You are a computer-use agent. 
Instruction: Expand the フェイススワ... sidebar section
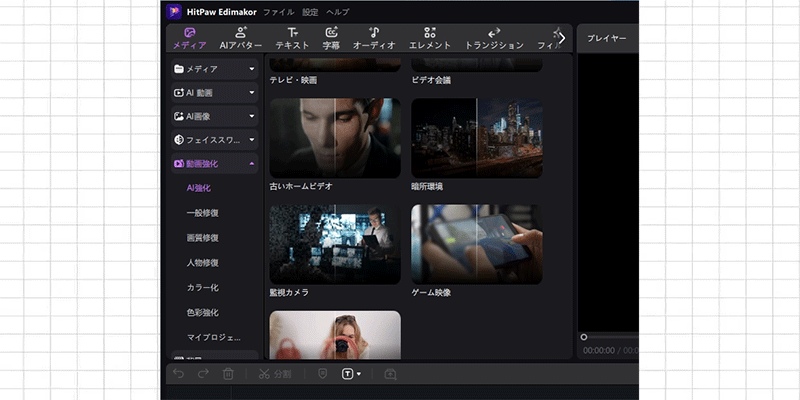(x=214, y=140)
